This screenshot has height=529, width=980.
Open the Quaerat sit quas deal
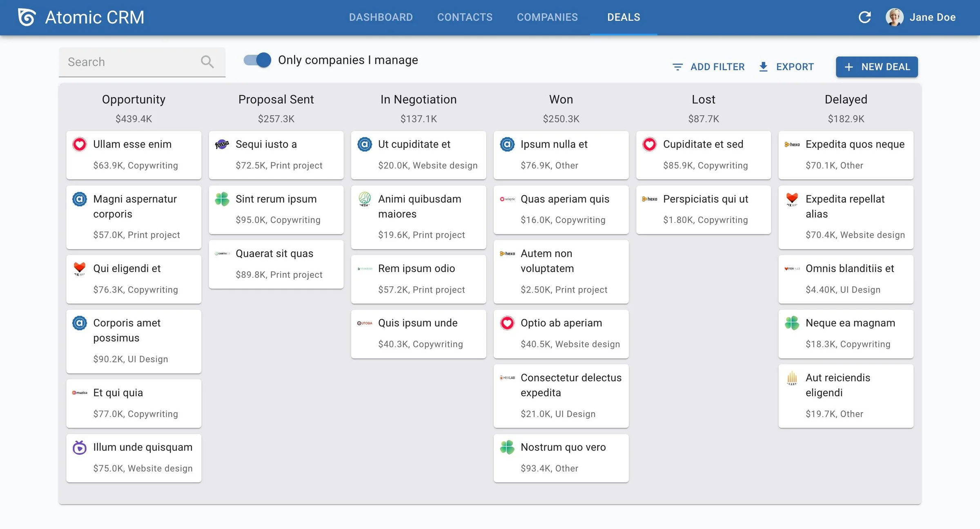pos(276,264)
